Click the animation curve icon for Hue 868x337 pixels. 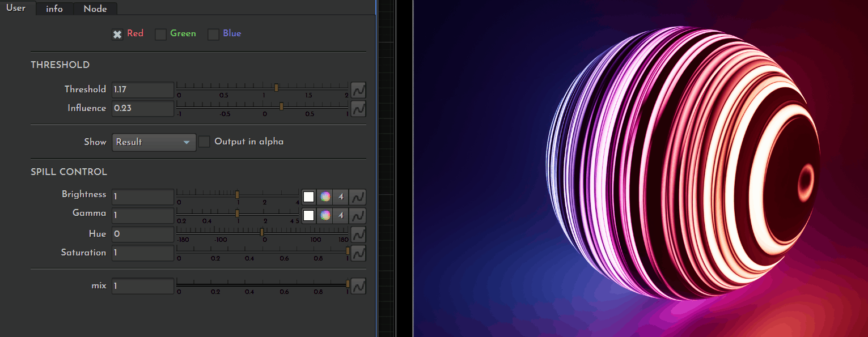point(358,234)
